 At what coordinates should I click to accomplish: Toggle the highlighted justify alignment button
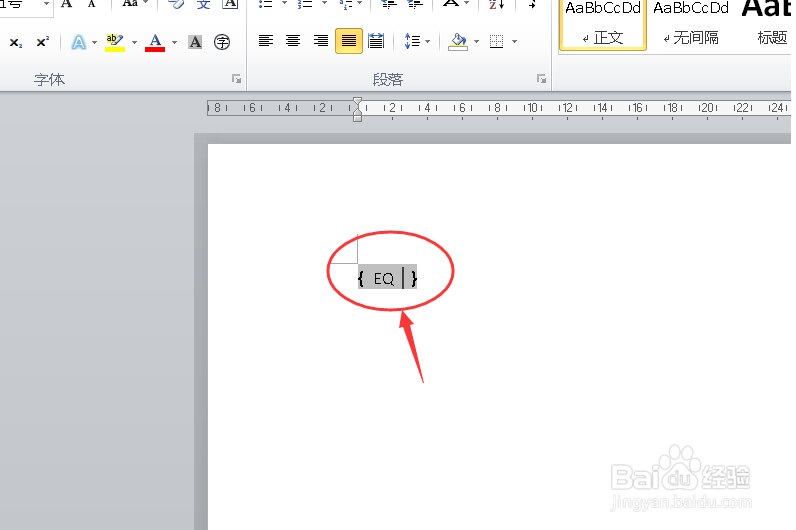click(x=349, y=41)
